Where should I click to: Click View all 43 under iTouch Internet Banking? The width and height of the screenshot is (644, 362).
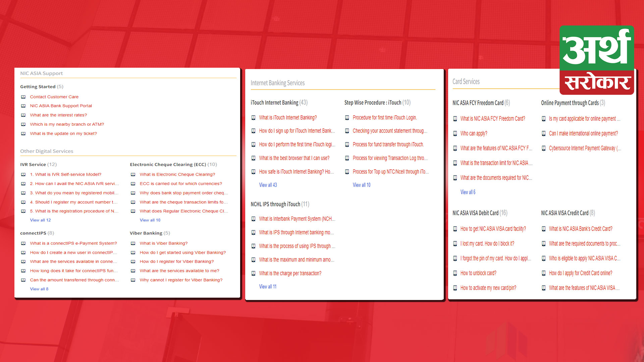(268, 185)
